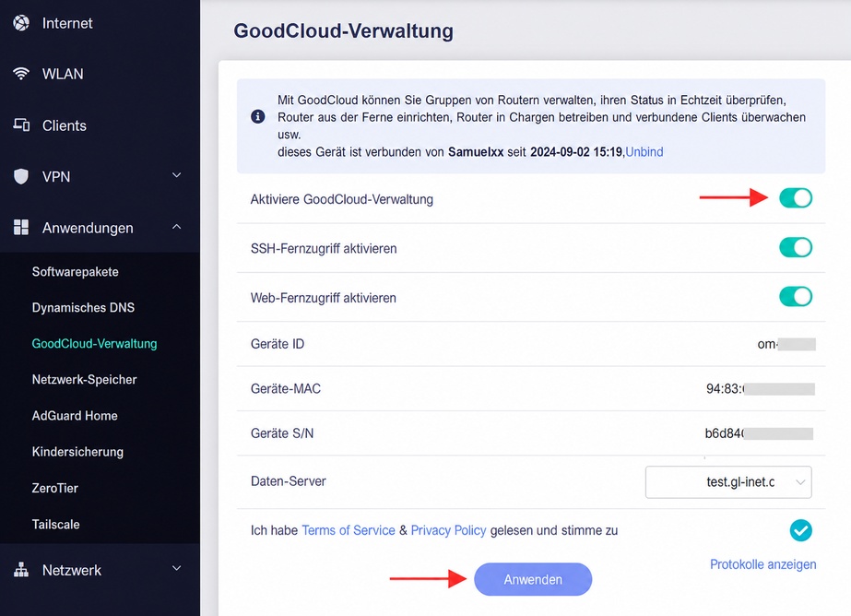Click the date 2024-09-02 15:19 text
This screenshot has width=851, height=616.
pyautogui.click(x=576, y=152)
